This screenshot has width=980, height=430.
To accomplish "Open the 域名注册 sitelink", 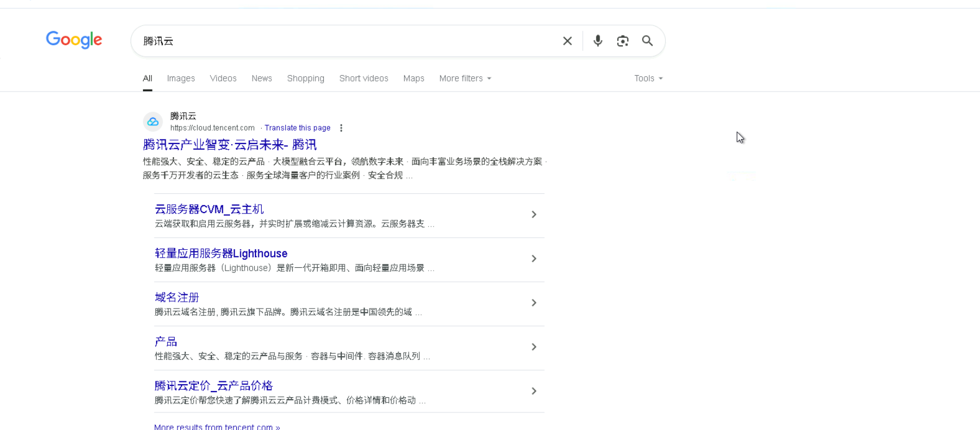I will tap(177, 297).
